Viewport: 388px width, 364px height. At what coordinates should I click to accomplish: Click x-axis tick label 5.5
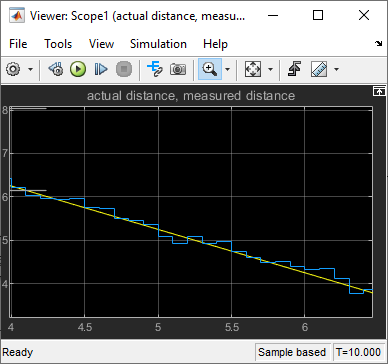232,327
